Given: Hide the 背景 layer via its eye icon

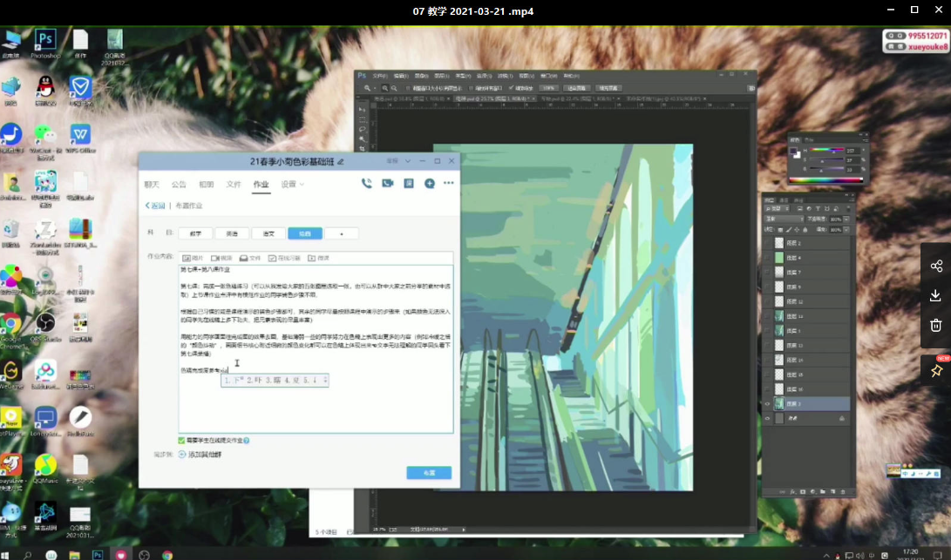Looking at the screenshot, I should [x=767, y=418].
